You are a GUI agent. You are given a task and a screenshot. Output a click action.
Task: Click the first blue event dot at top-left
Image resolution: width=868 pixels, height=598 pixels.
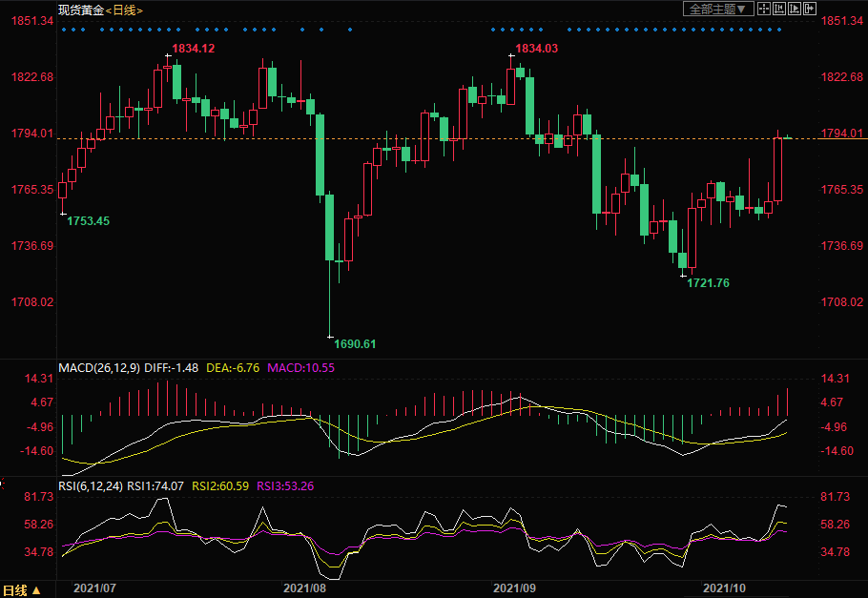[64, 30]
